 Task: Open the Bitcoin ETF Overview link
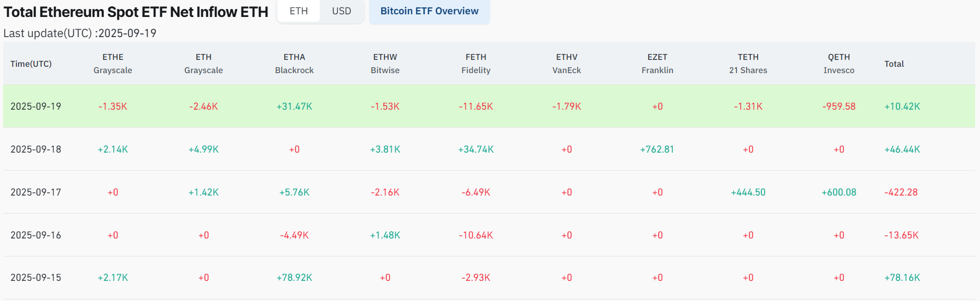pos(429,11)
